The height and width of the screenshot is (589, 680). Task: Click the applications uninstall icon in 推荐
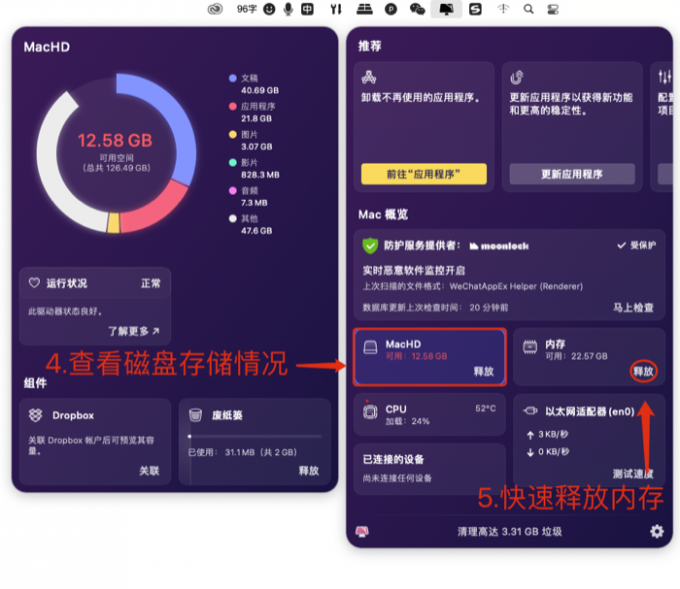click(x=369, y=77)
